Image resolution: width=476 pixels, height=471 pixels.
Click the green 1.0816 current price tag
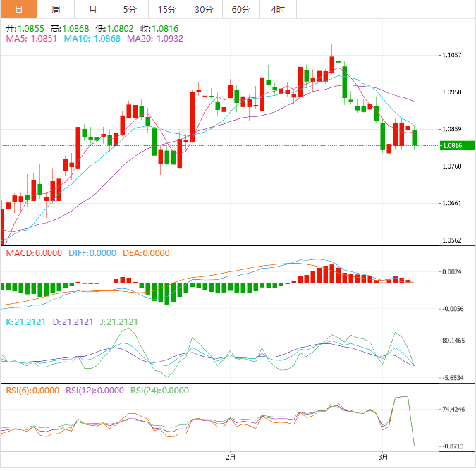[x=451, y=145]
